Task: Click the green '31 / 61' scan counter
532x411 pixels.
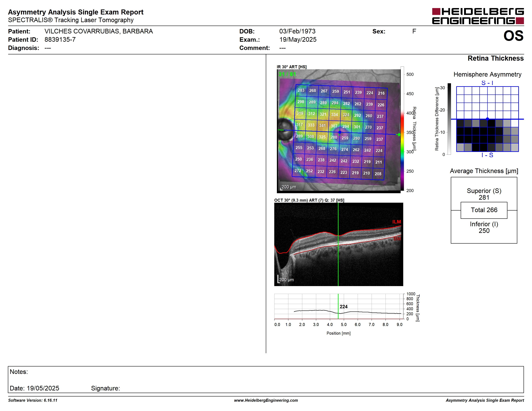Action: [x=287, y=74]
